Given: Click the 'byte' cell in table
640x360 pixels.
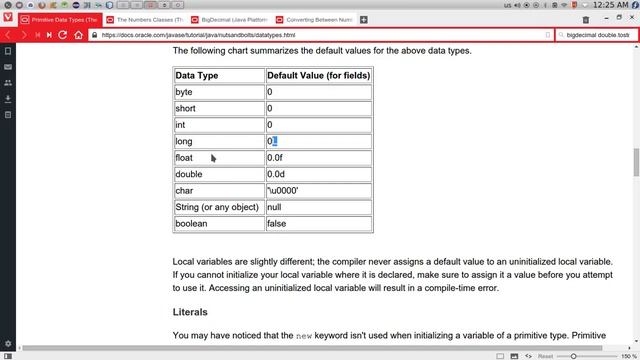Looking at the screenshot, I should [219, 92].
